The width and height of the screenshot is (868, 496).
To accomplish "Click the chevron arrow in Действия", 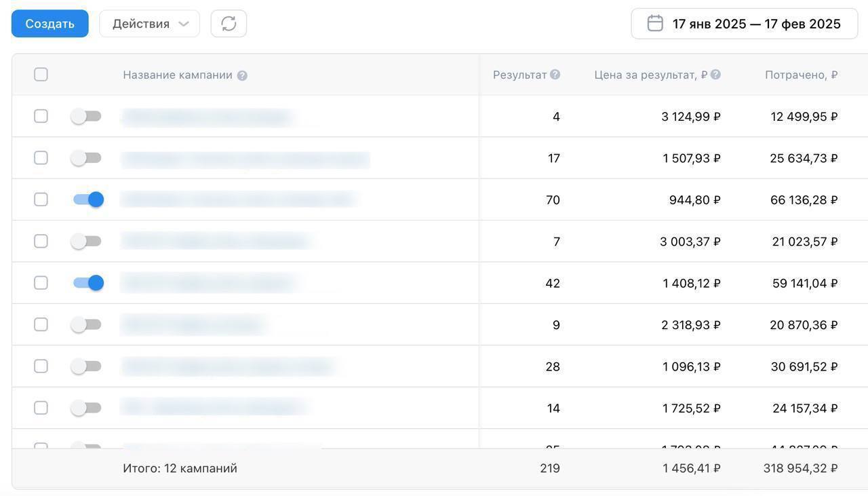I will coord(183,24).
